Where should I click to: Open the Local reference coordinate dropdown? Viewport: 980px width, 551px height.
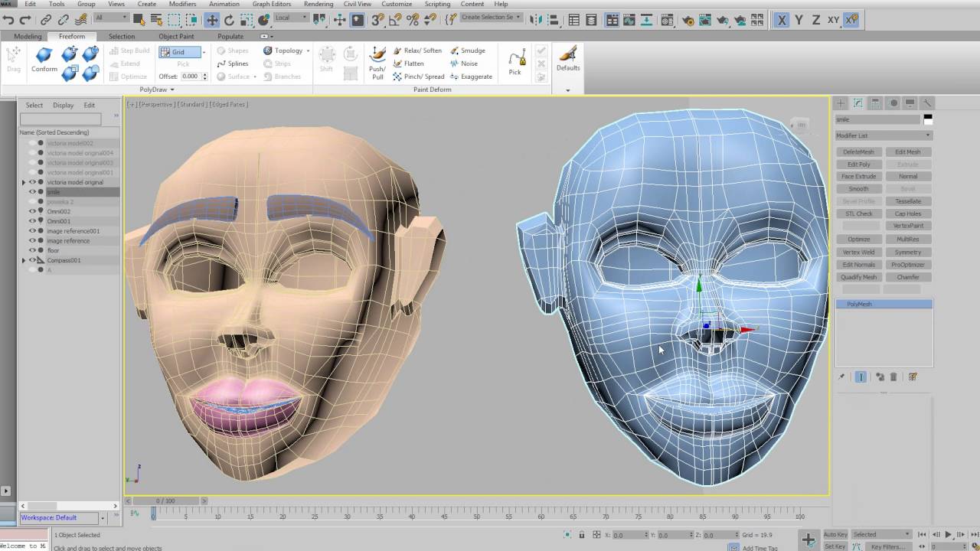pos(291,18)
